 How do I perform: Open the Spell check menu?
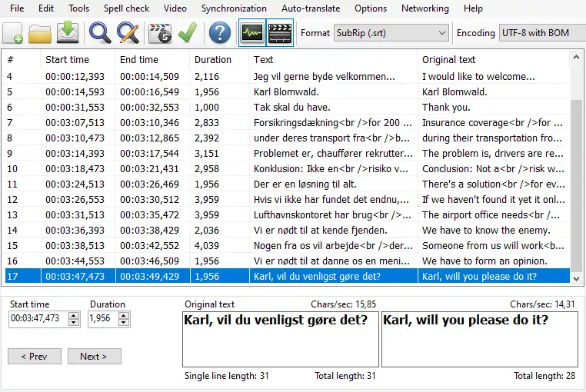(x=126, y=8)
